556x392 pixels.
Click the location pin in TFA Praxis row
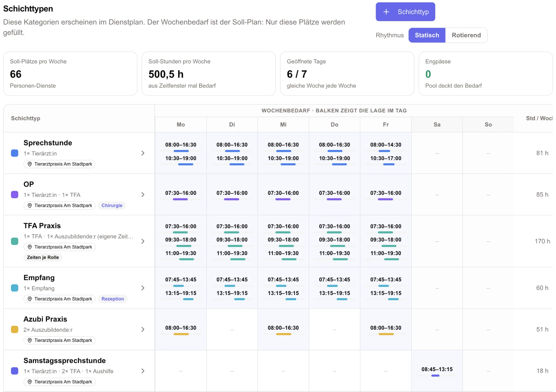click(x=30, y=247)
